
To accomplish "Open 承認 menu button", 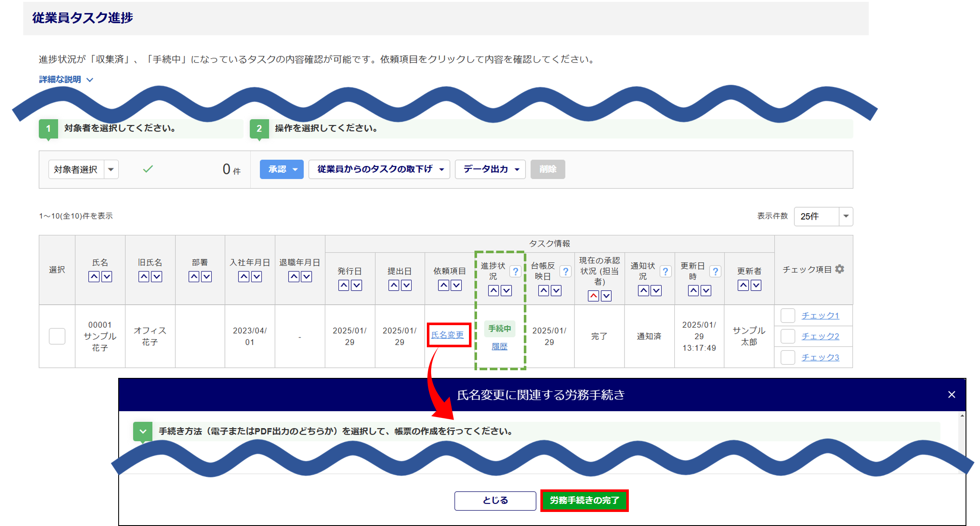I will tap(281, 169).
